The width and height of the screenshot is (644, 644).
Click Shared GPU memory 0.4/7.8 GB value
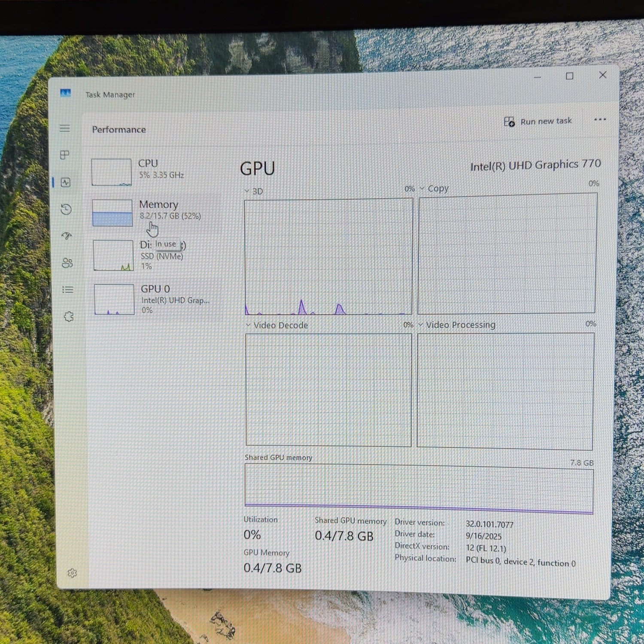[344, 536]
